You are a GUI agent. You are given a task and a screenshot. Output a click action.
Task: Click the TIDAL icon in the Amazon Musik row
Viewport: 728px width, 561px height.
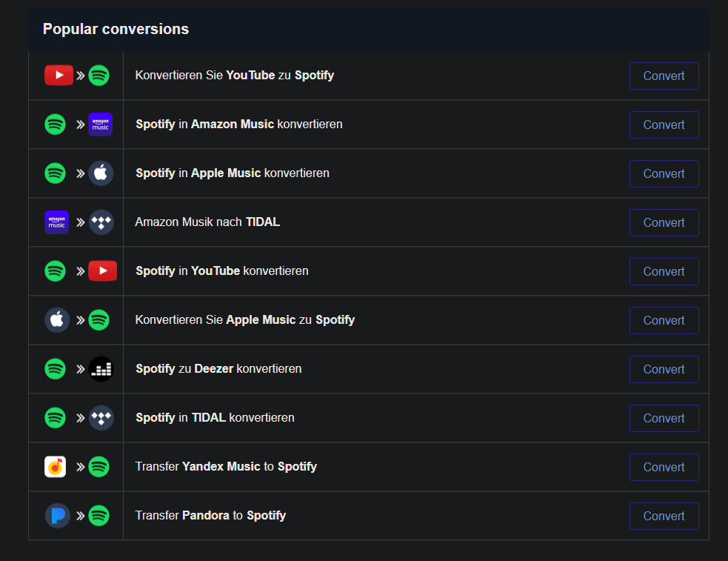pyautogui.click(x=101, y=222)
